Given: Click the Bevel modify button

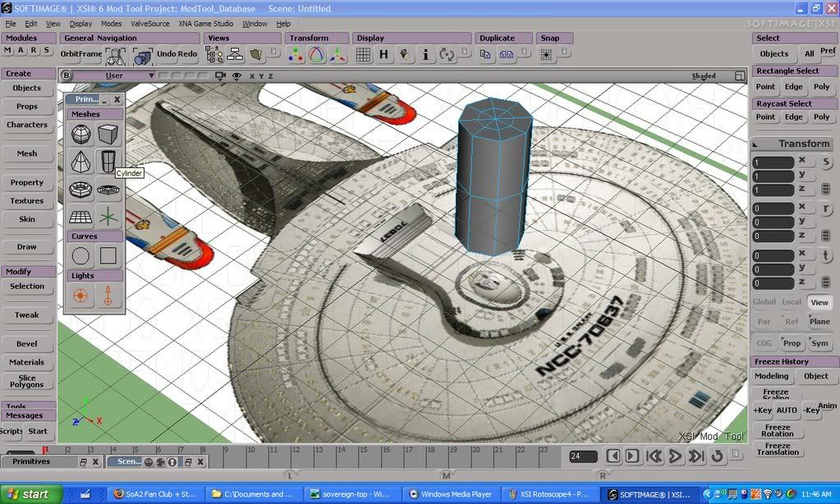Looking at the screenshot, I should tap(27, 344).
